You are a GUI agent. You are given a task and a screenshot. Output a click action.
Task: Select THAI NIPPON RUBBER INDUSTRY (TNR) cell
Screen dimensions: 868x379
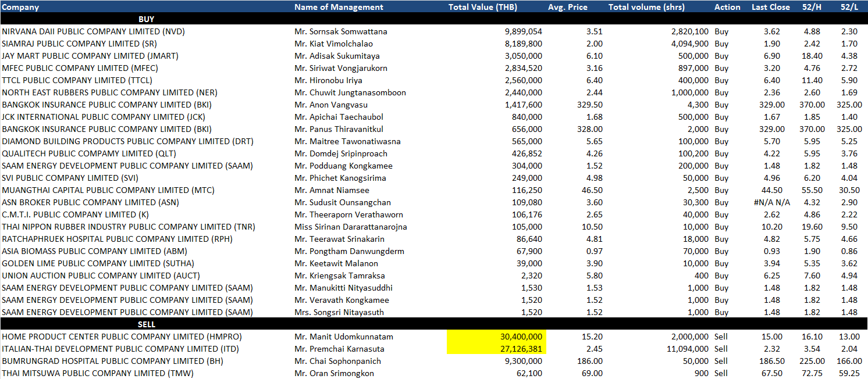click(x=129, y=227)
